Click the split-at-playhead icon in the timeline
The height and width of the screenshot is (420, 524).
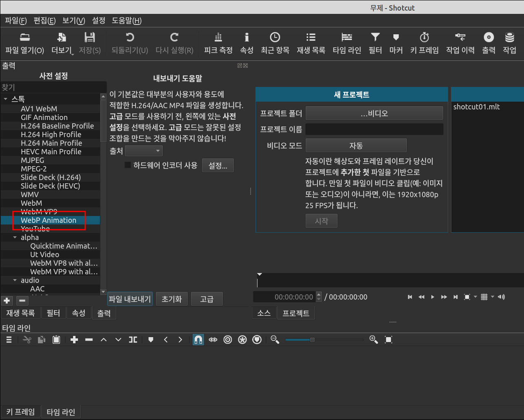(x=133, y=339)
